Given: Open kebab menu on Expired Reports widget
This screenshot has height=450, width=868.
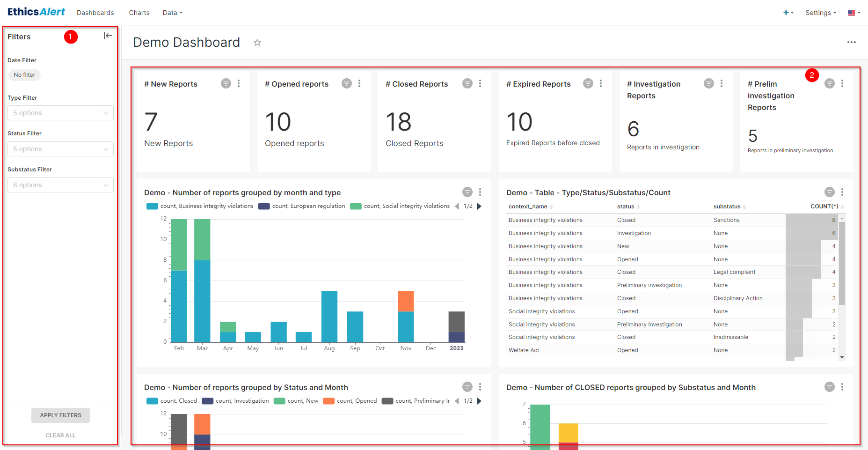Looking at the screenshot, I should 601,83.
